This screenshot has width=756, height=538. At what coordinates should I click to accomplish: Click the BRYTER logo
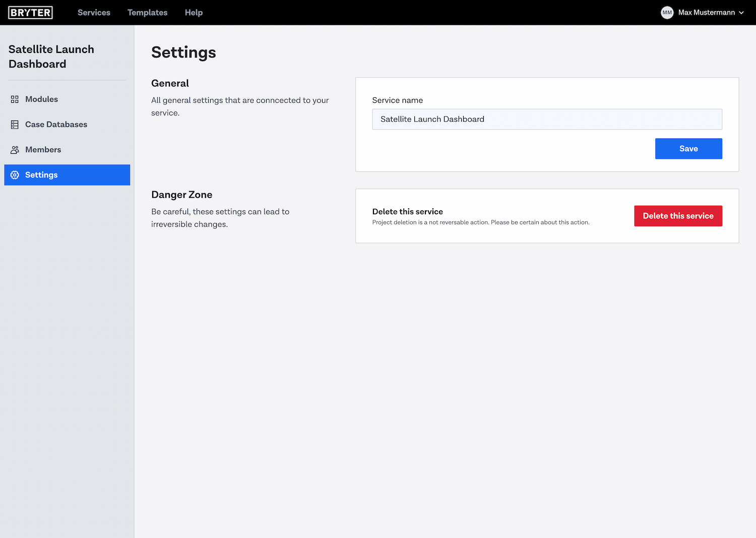click(30, 13)
